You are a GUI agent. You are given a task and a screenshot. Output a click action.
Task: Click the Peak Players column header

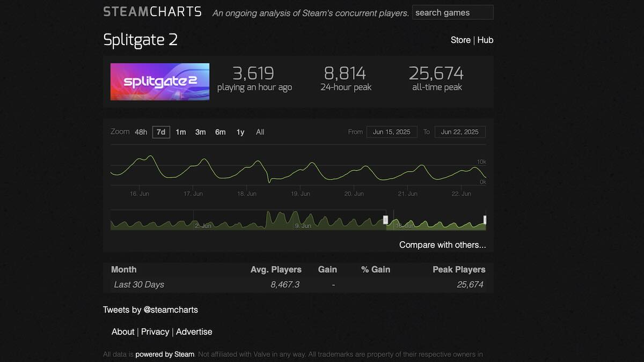(459, 270)
